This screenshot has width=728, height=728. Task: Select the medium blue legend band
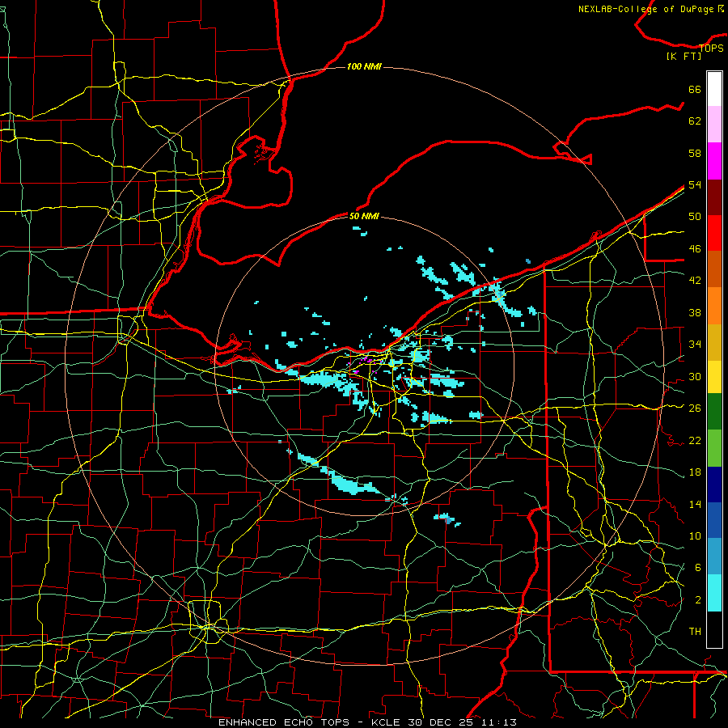click(x=714, y=520)
